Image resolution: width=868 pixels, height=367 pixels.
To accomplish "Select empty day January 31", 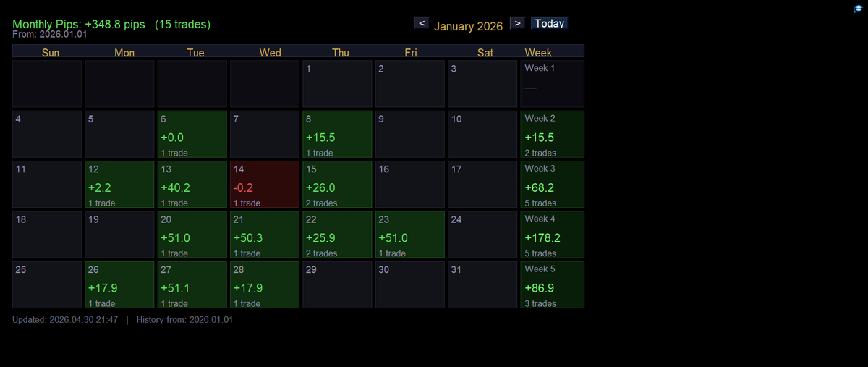I will pos(482,284).
